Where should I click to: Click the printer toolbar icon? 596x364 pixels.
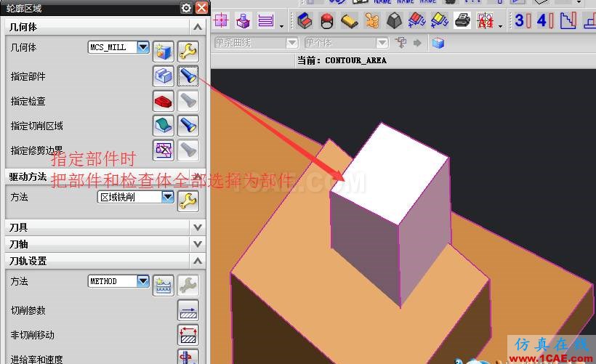[x=462, y=20]
